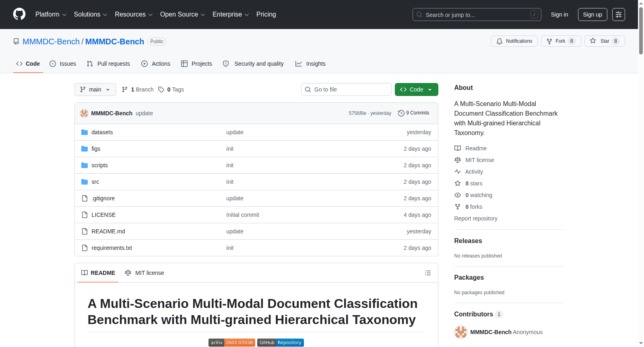View the 8 forks link
The width and height of the screenshot is (644, 347).
[469, 207]
